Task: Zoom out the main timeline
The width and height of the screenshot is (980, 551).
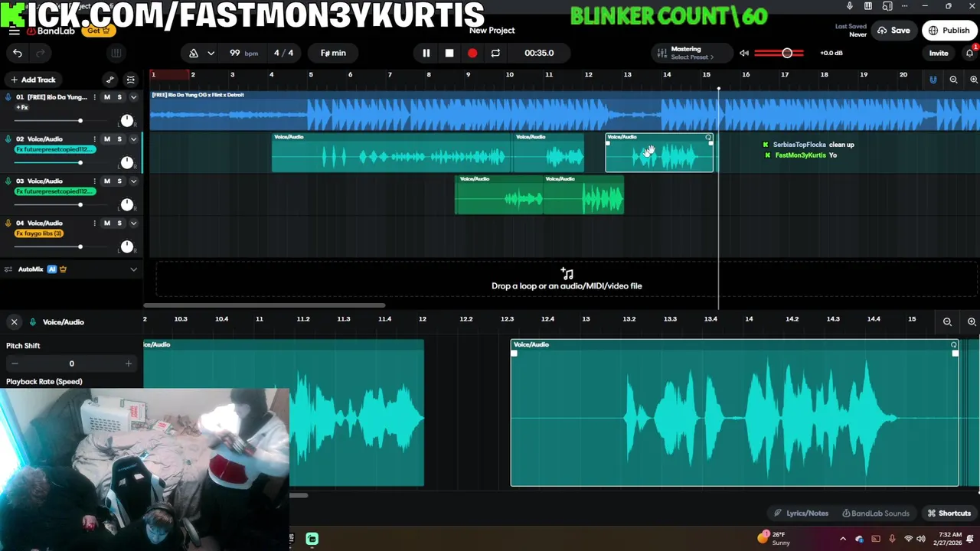Action: (953, 80)
